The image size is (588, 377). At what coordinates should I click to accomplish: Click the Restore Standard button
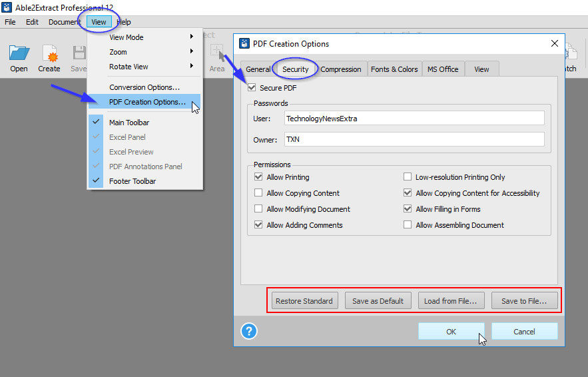[304, 301]
